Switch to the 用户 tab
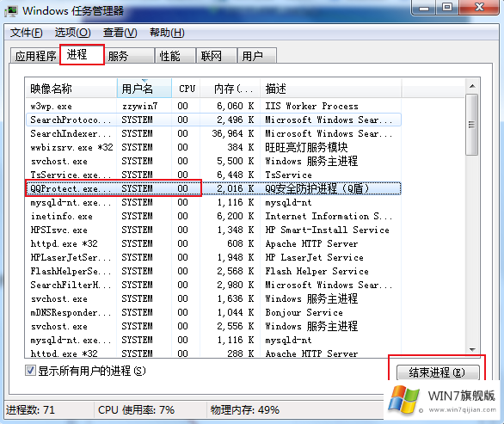This screenshot has width=504, height=424. 257,56
